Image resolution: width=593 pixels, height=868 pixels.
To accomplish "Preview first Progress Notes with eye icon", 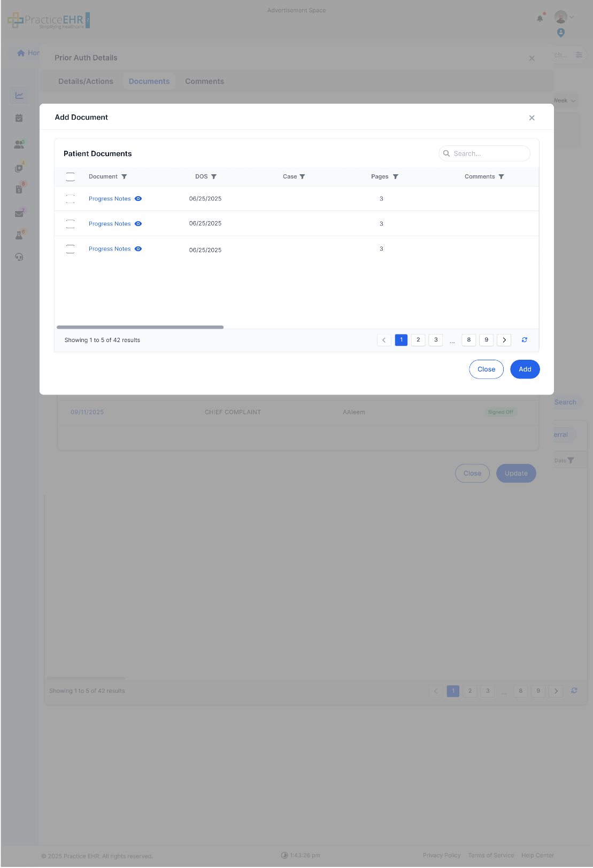I will click(x=138, y=199).
